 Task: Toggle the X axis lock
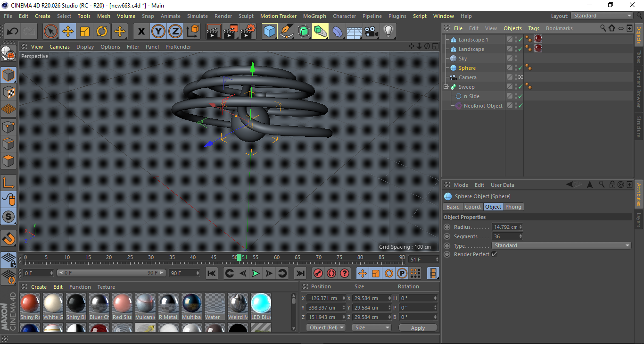pyautogui.click(x=141, y=32)
